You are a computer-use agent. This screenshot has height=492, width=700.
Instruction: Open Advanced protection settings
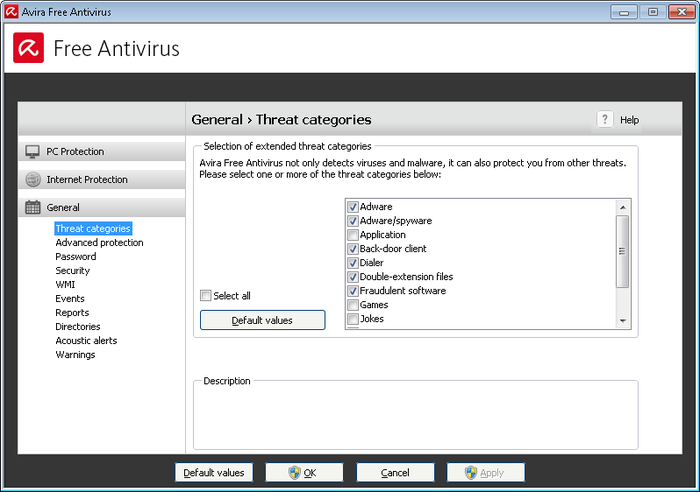(99, 242)
